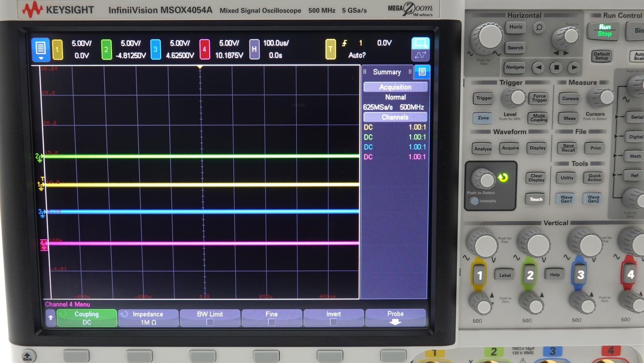Click the Meas button
The image size is (644, 363).
(569, 118)
